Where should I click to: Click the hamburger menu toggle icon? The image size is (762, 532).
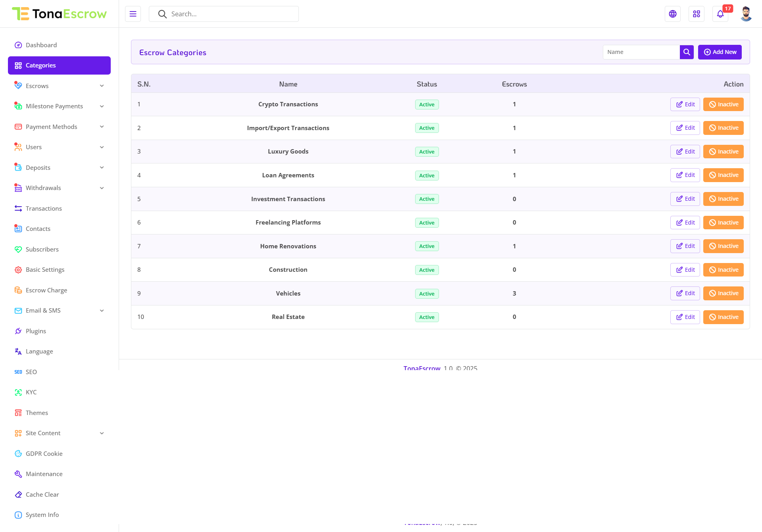click(133, 14)
